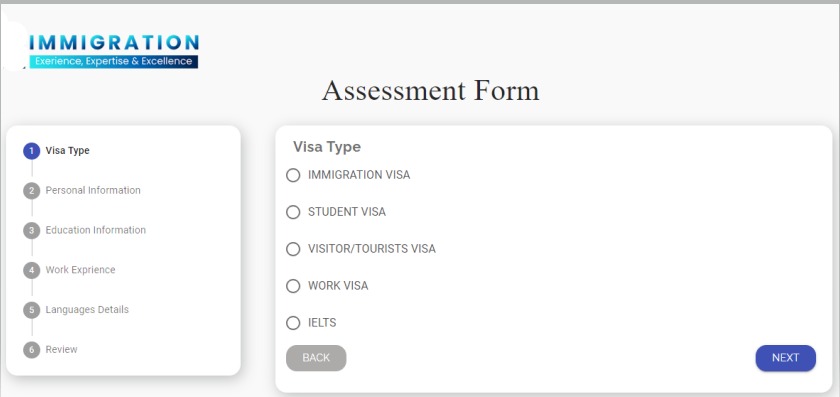Go to Personal Information step

click(x=93, y=190)
